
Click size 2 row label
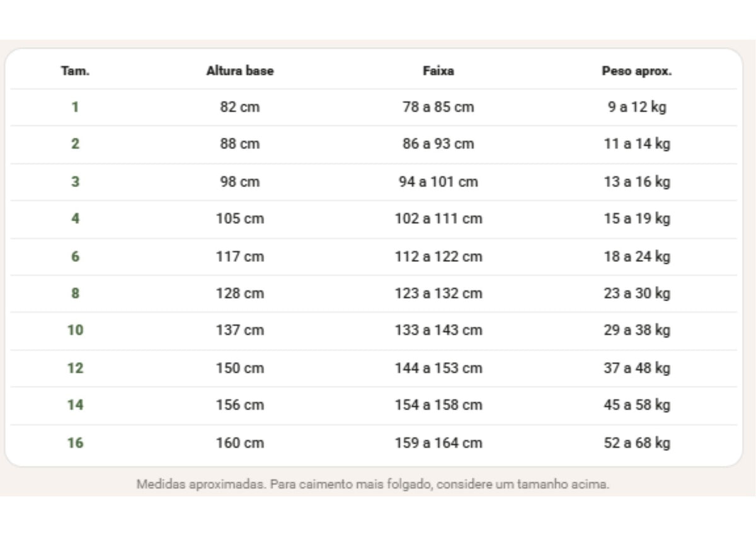click(75, 144)
